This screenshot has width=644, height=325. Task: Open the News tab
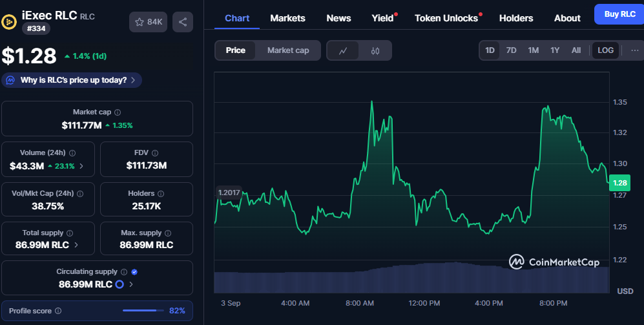339,18
